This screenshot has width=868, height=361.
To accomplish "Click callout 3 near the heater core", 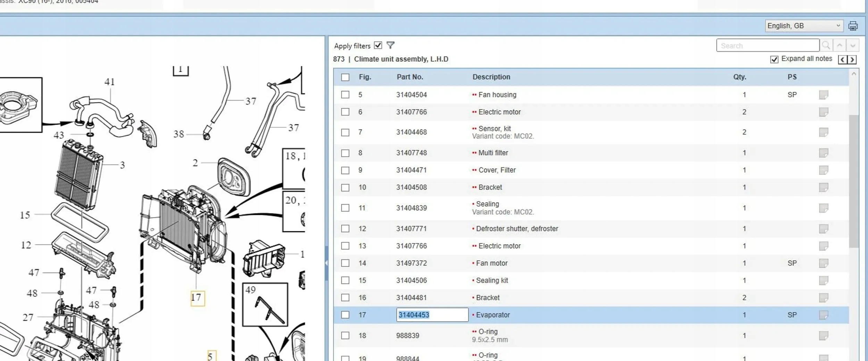I will coord(122,165).
